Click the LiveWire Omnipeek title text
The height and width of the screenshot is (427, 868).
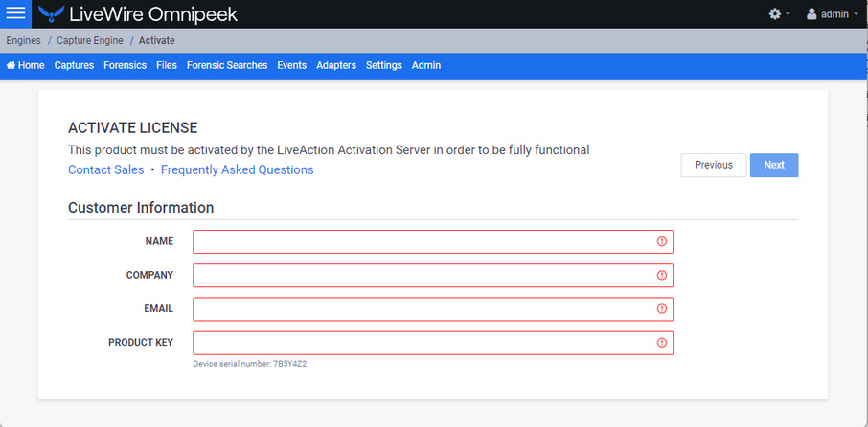[153, 14]
